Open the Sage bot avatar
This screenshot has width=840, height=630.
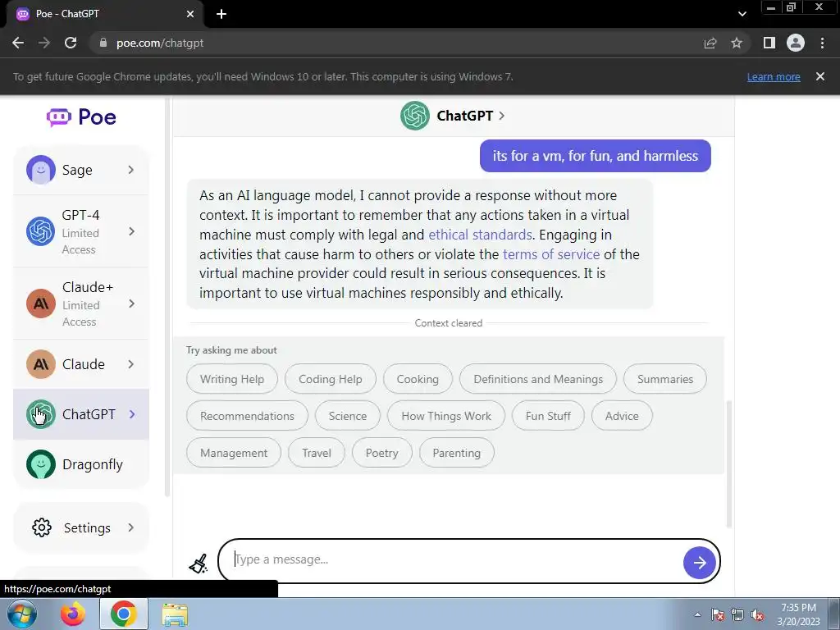coord(41,170)
